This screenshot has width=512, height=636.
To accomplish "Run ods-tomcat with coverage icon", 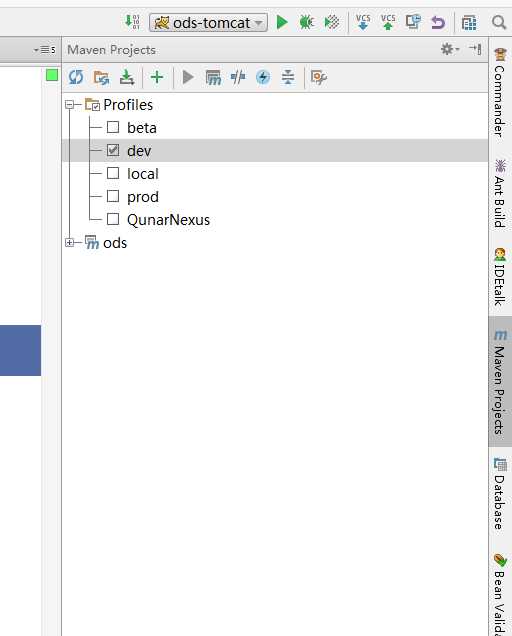I will [x=332, y=22].
